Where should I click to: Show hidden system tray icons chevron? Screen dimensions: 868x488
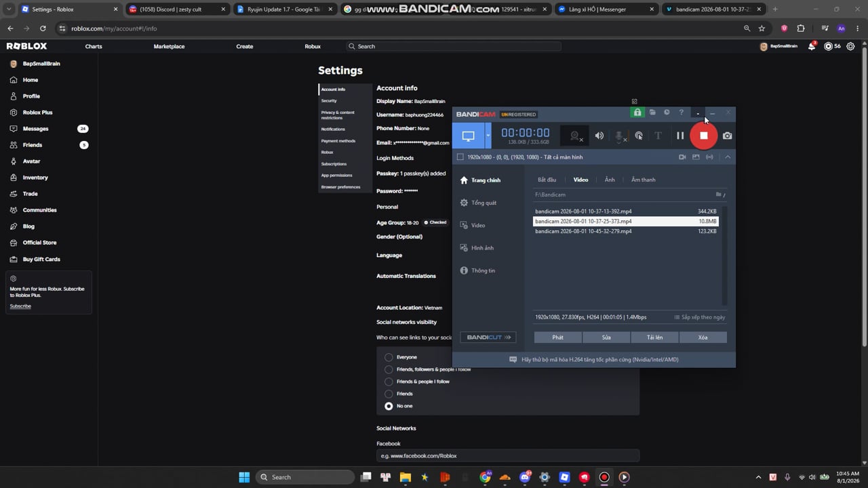pyautogui.click(x=758, y=477)
